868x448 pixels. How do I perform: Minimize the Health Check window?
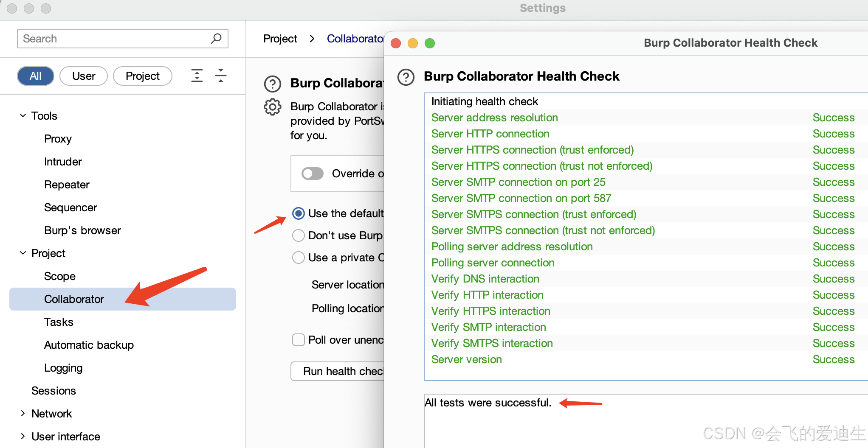pyautogui.click(x=413, y=43)
